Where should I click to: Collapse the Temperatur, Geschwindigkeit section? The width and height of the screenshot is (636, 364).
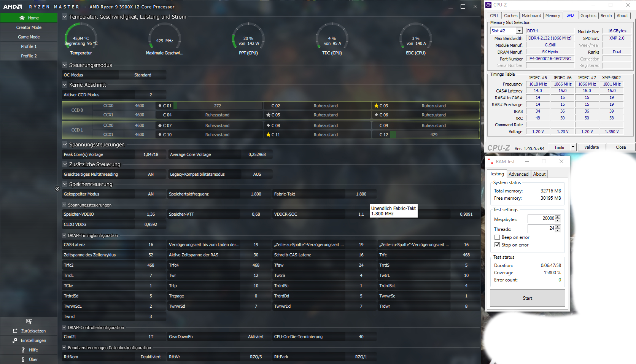pyautogui.click(x=65, y=17)
